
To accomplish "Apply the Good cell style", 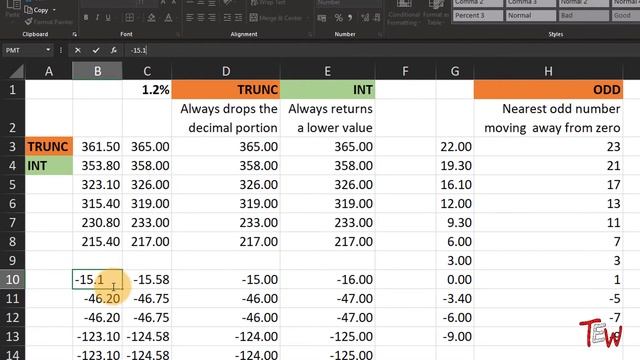I will pos(626,16).
